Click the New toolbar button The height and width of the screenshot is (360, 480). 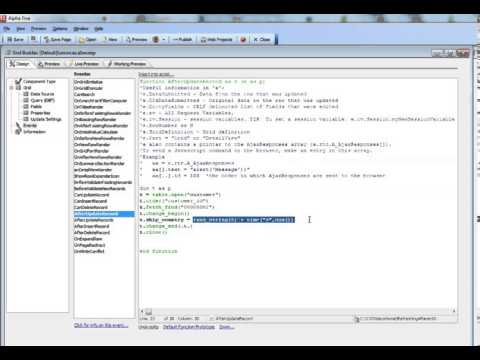pos(110,39)
